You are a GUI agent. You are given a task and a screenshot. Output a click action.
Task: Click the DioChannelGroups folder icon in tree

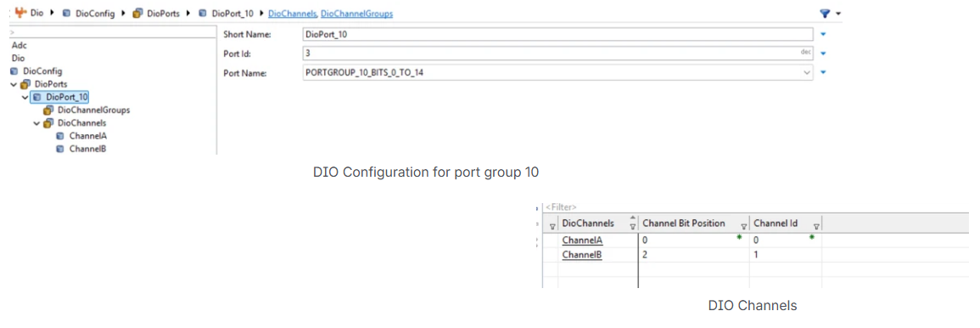click(x=48, y=110)
